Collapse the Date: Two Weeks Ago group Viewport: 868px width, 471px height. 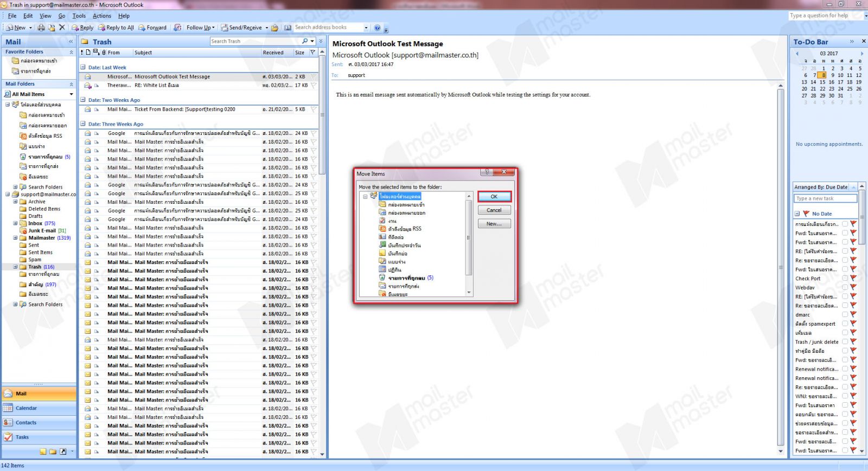[83, 100]
